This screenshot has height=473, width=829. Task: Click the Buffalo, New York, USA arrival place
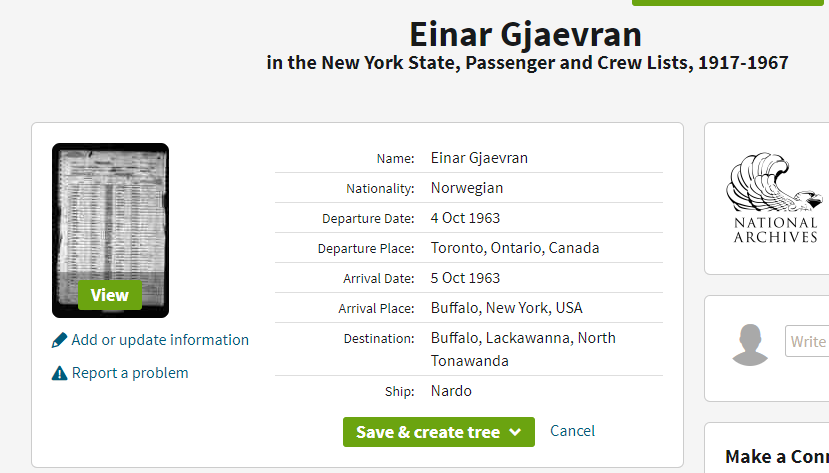click(506, 308)
